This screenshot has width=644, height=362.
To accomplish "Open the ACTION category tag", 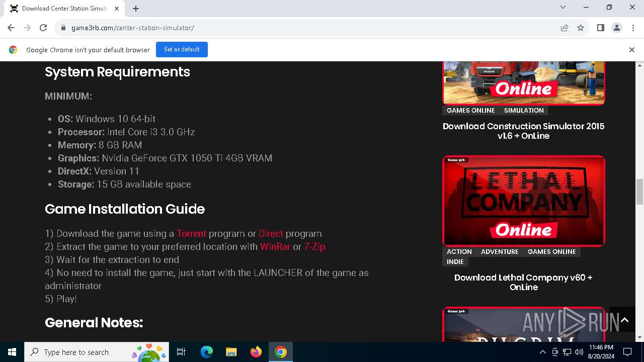I will [459, 251].
